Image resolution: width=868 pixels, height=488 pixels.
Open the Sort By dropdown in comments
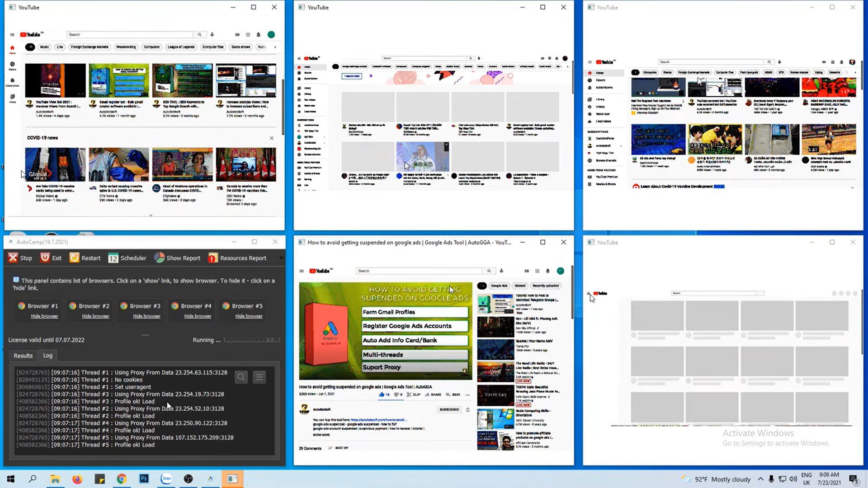pyautogui.click(x=339, y=448)
